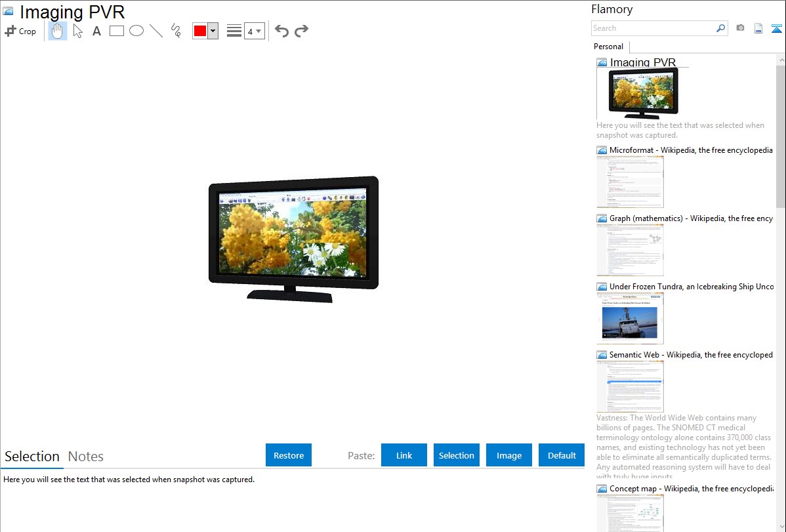
Task: Select the arrow pointer tool
Action: (x=77, y=31)
